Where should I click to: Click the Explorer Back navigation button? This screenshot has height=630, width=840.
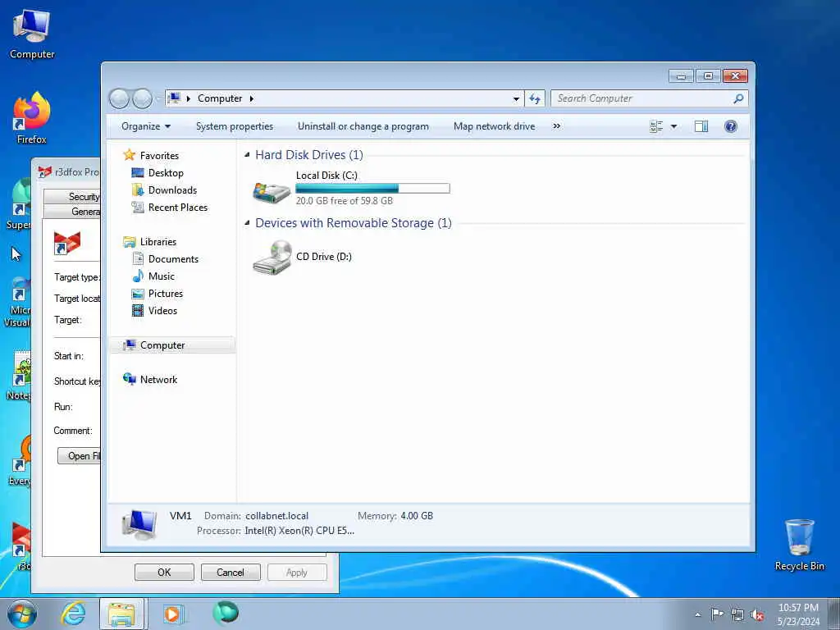(119, 98)
